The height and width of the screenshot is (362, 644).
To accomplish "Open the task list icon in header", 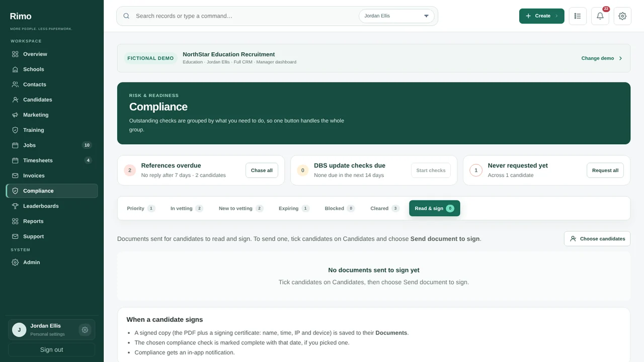I will point(578,16).
